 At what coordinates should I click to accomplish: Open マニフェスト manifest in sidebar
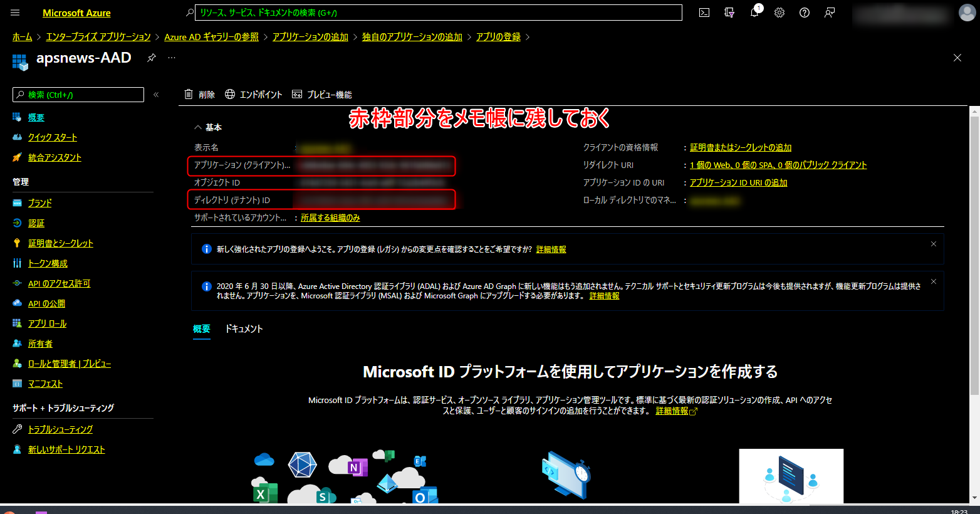point(45,384)
